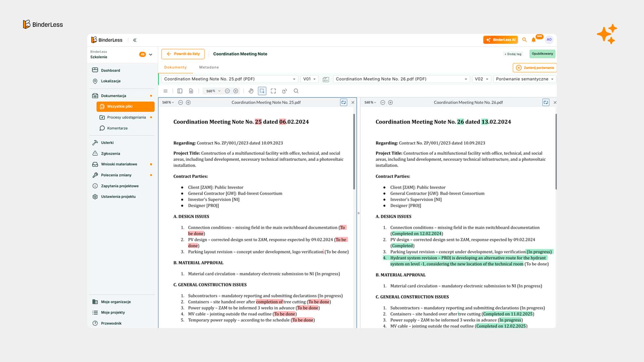
Task: Click the rotate page icon
Action: [x=284, y=91]
